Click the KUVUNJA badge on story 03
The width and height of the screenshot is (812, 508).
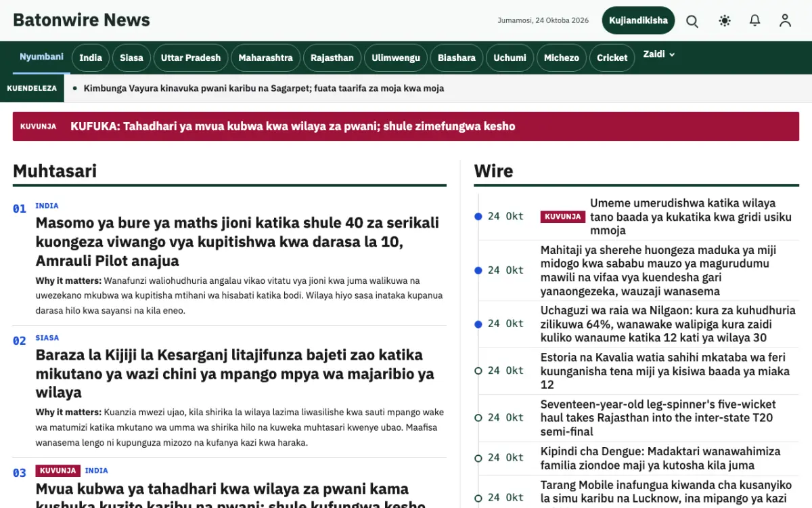[58, 471]
